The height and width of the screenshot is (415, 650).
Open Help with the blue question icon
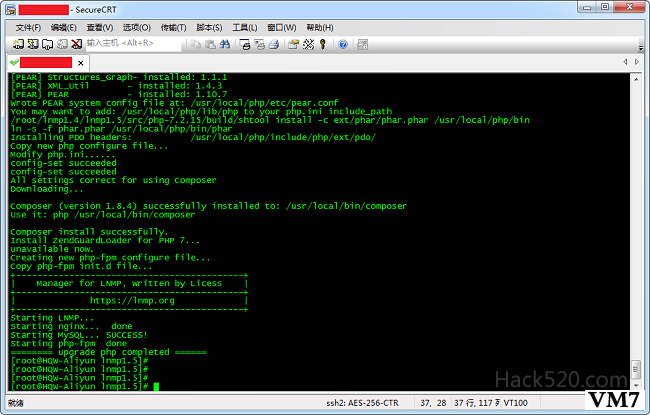tap(343, 44)
